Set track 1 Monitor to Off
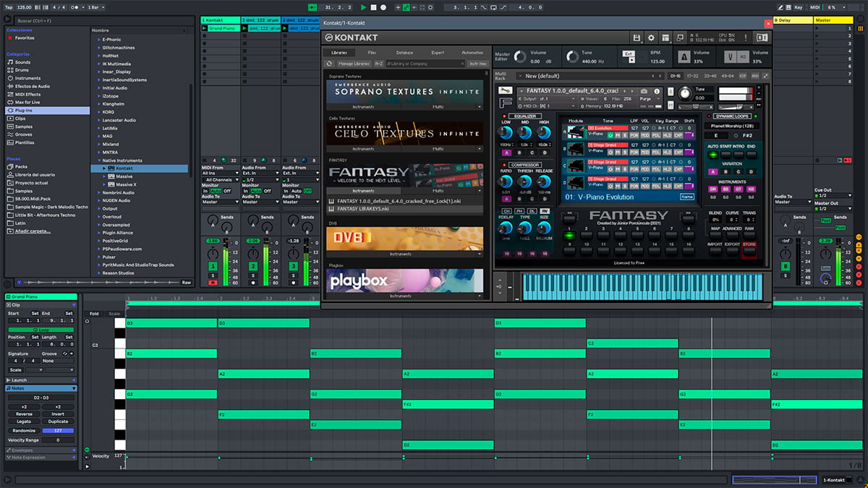Viewport: 868px width, 488px height. click(x=227, y=191)
